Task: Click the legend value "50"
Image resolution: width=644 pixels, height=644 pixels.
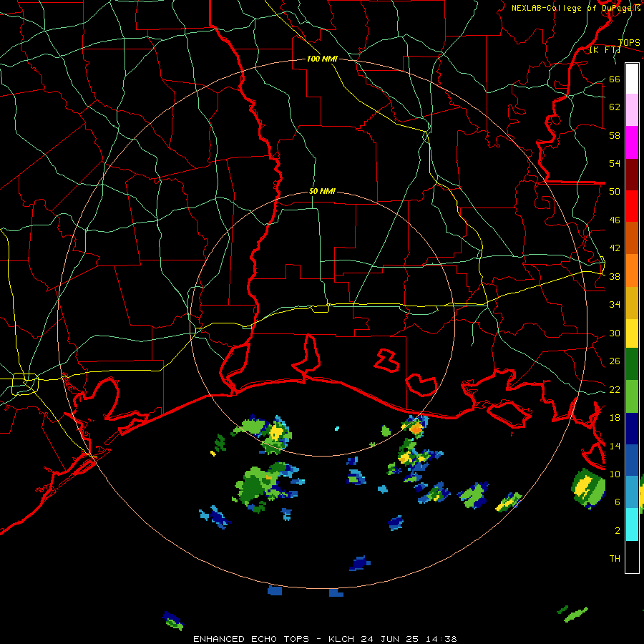Action: [x=615, y=192]
